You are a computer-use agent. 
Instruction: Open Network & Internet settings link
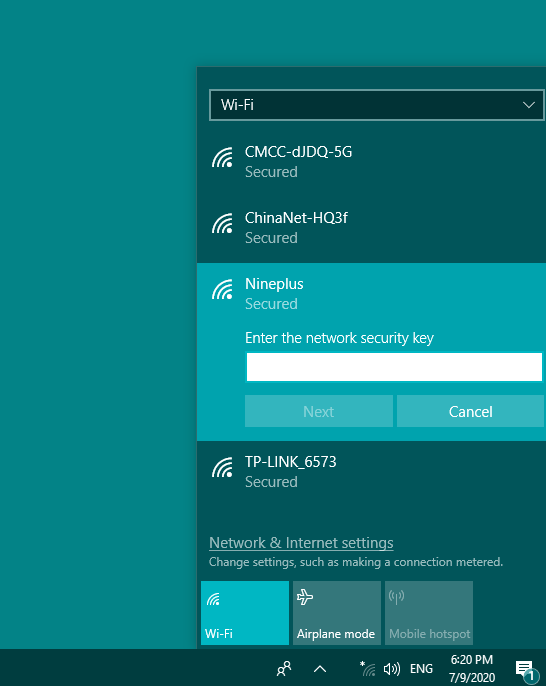tap(301, 542)
